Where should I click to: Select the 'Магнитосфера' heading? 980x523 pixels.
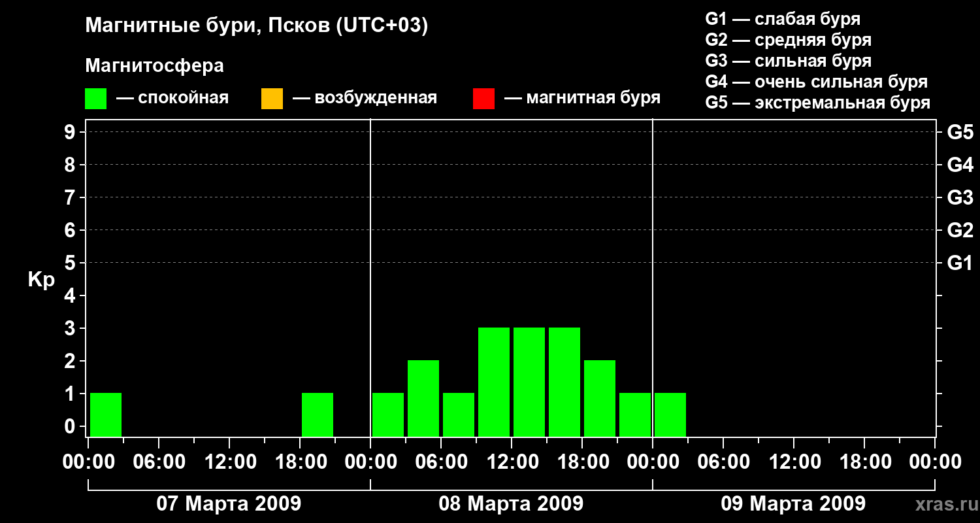[x=155, y=66]
